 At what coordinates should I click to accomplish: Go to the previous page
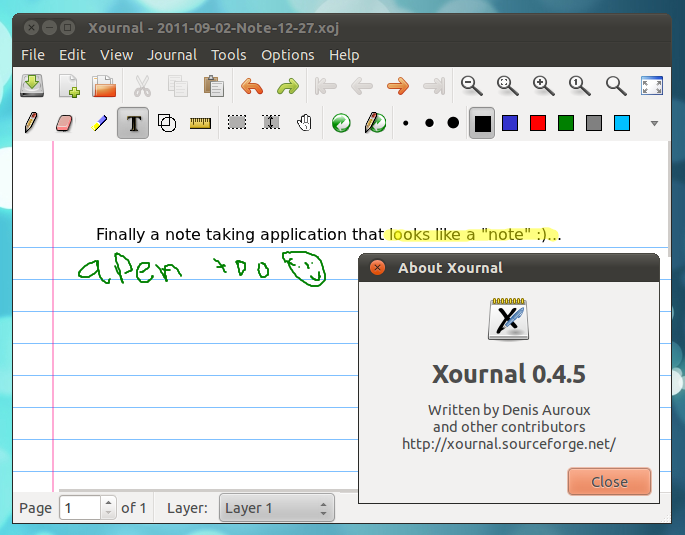click(362, 86)
